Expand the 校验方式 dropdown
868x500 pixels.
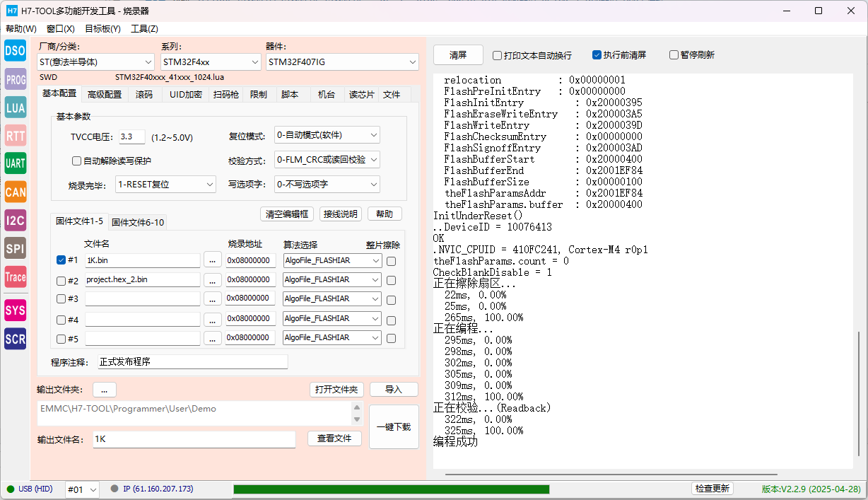coord(327,160)
